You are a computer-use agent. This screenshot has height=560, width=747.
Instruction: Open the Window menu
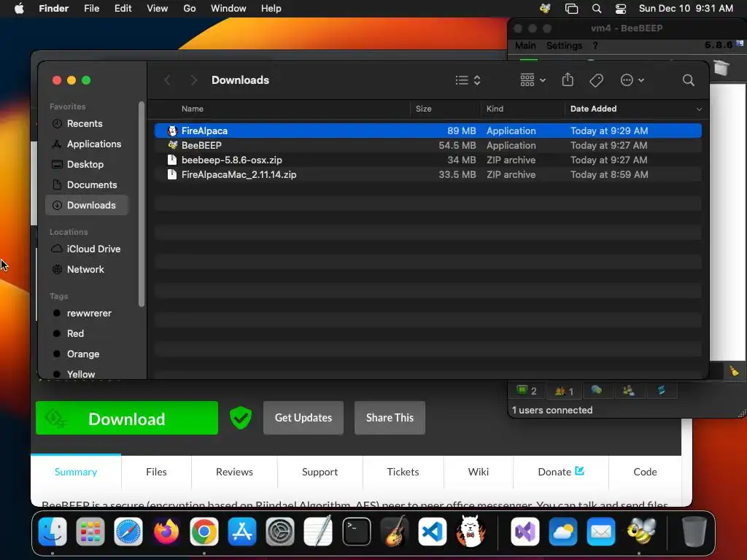pyautogui.click(x=228, y=9)
